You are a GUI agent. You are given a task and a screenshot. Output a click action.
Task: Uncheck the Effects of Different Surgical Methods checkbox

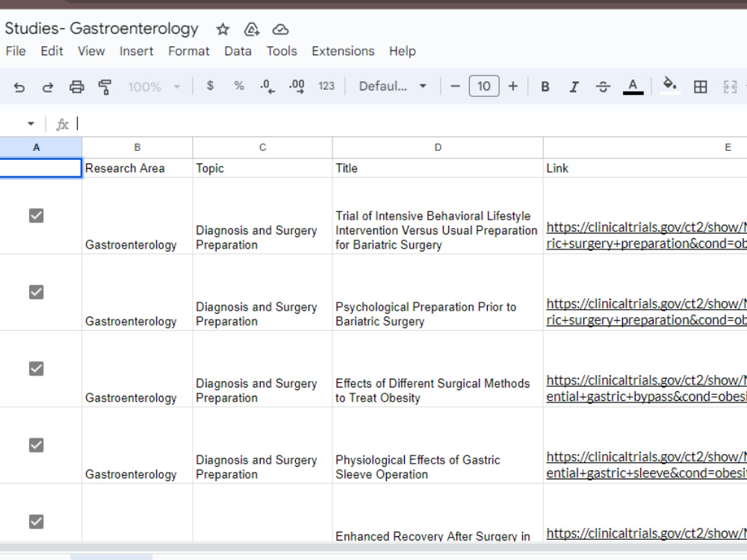tap(36, 369)
